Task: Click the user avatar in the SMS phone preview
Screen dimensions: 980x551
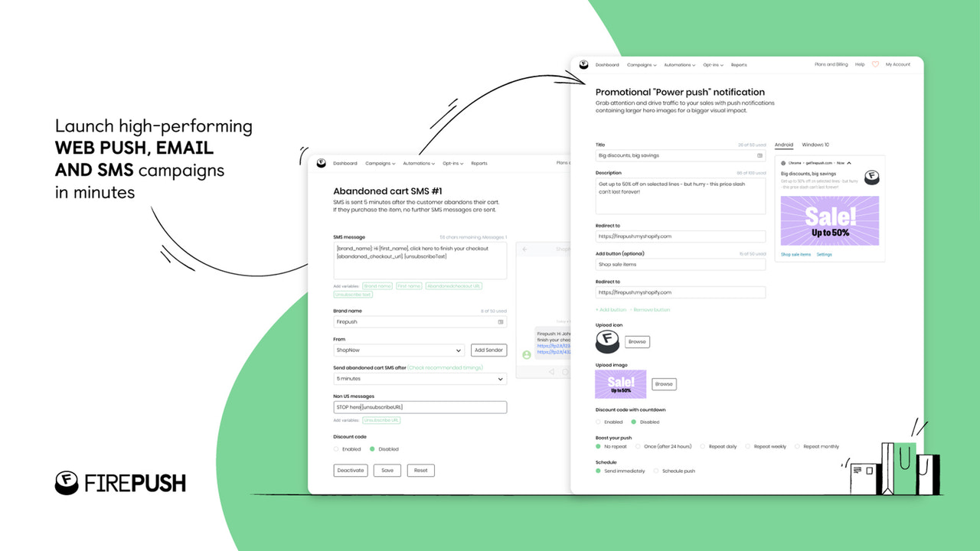Action: pyautogui.click(x=525, y=354)
